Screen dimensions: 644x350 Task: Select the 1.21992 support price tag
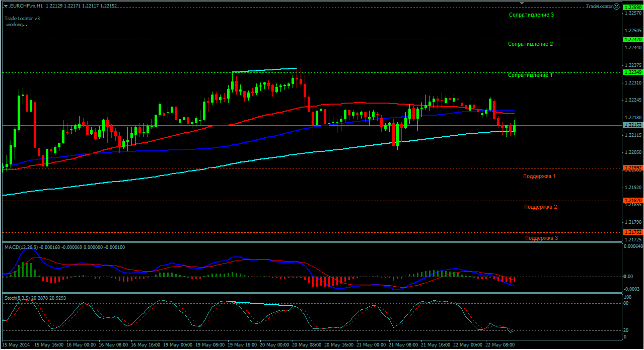632,168
